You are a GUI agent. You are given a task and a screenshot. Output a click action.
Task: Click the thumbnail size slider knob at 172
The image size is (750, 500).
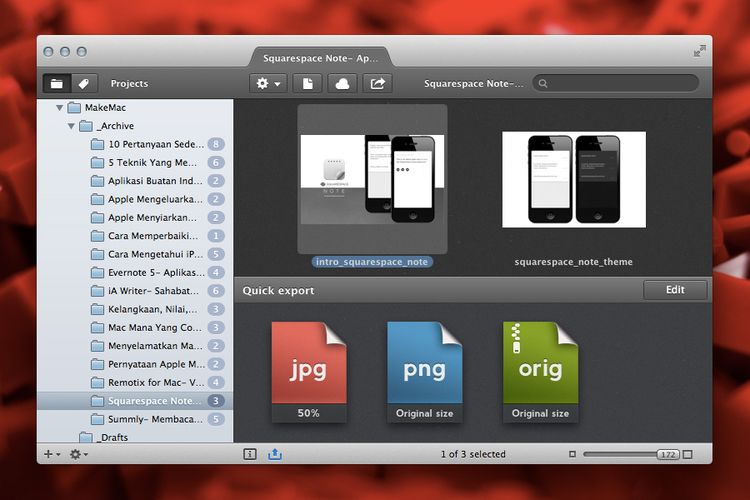coord(668,455)
